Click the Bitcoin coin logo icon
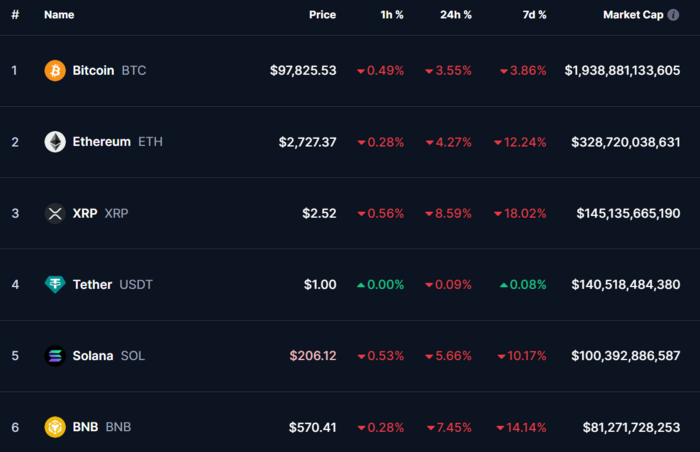Screen dimensions: 700x452 coord(55,71)
